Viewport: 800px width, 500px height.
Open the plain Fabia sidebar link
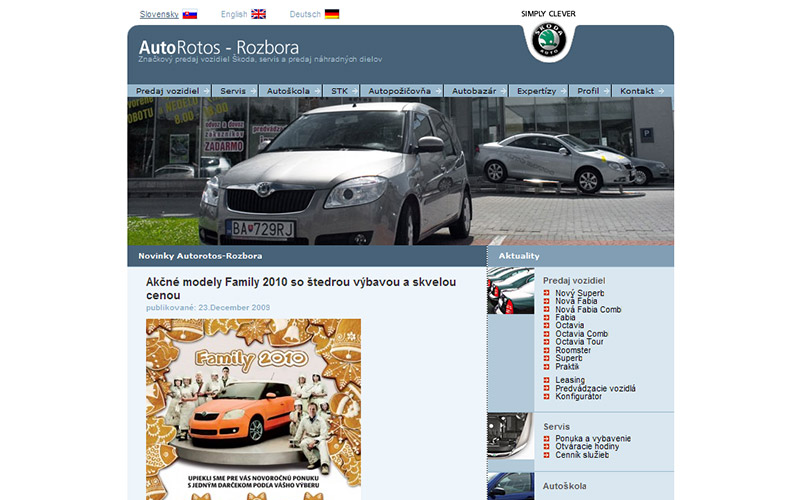point(565,317)
